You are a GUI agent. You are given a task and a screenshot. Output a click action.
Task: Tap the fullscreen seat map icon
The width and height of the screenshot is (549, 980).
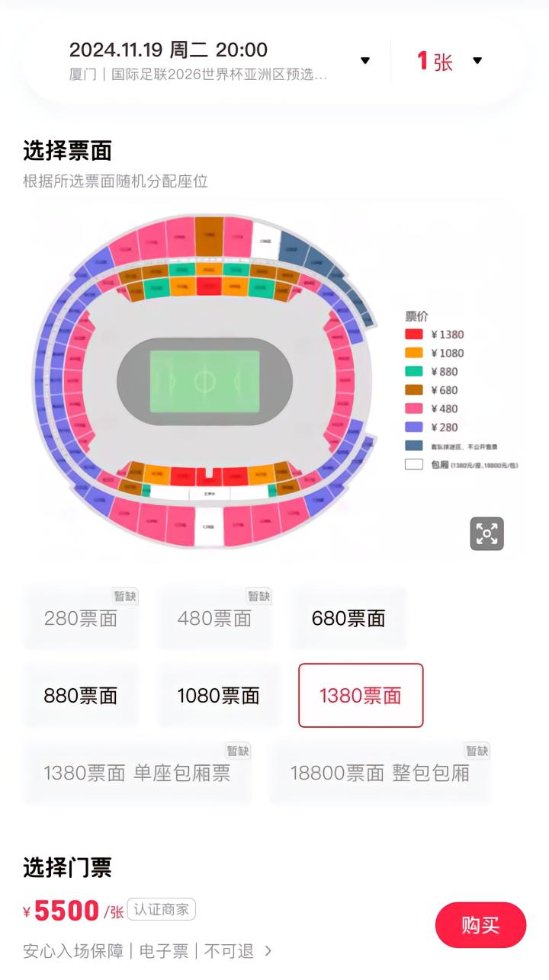click(x=486, y=533)
